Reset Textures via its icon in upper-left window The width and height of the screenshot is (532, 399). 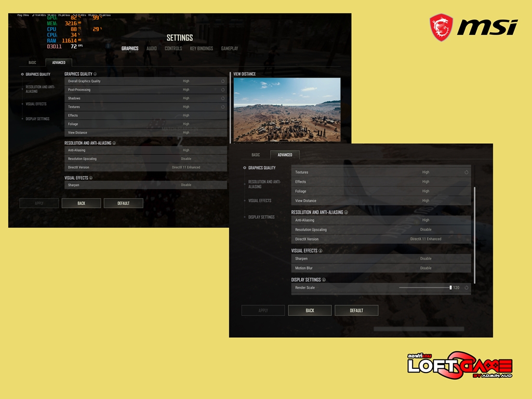(x=223, y=107)
